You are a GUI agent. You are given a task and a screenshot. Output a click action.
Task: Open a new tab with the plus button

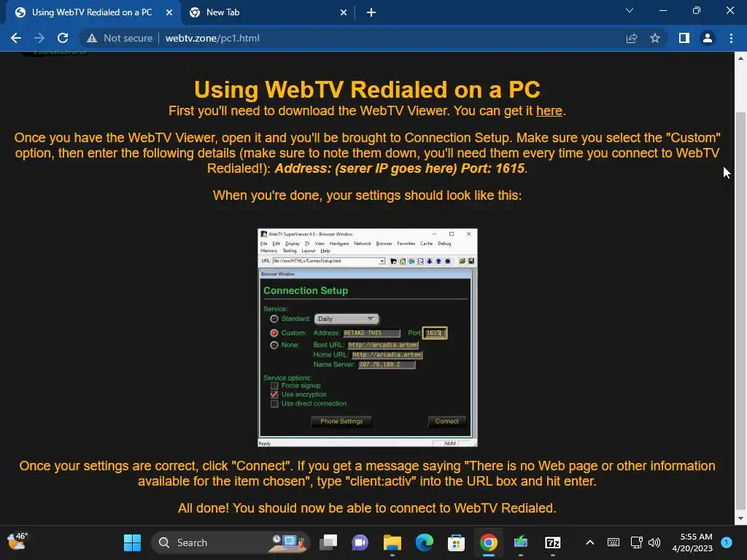point(371,12)
